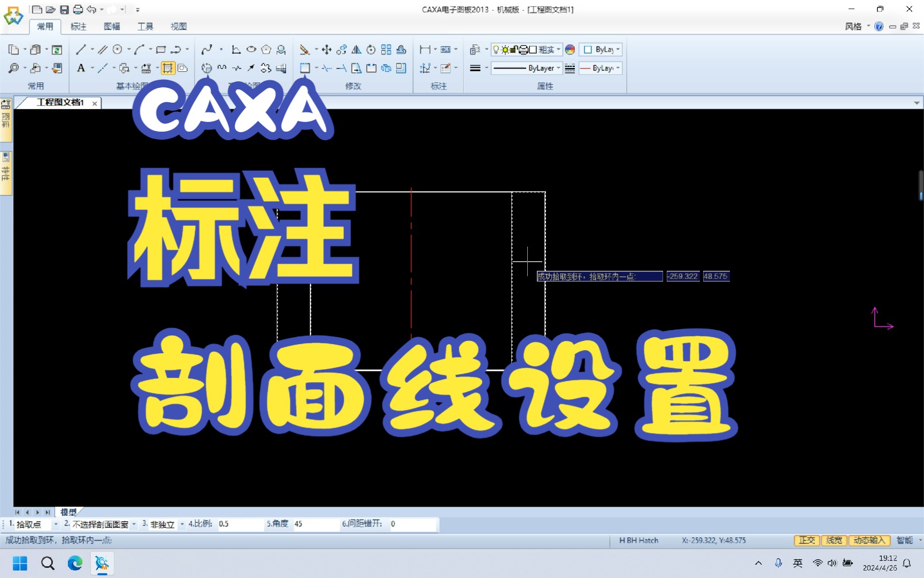The height and width of the screenshot is (578, 924).
Task: Launch Microsoft Edge from taskbar
Action: point(75,563)
